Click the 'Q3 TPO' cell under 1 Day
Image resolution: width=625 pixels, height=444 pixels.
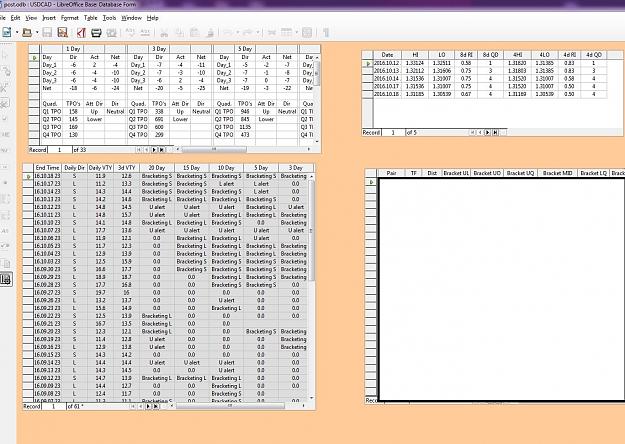point(52,127)
